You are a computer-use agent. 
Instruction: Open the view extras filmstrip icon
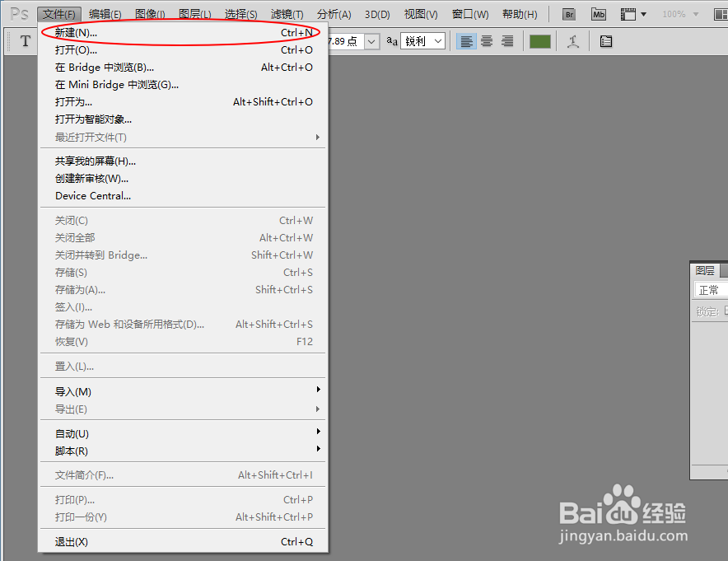click(628, 14)
